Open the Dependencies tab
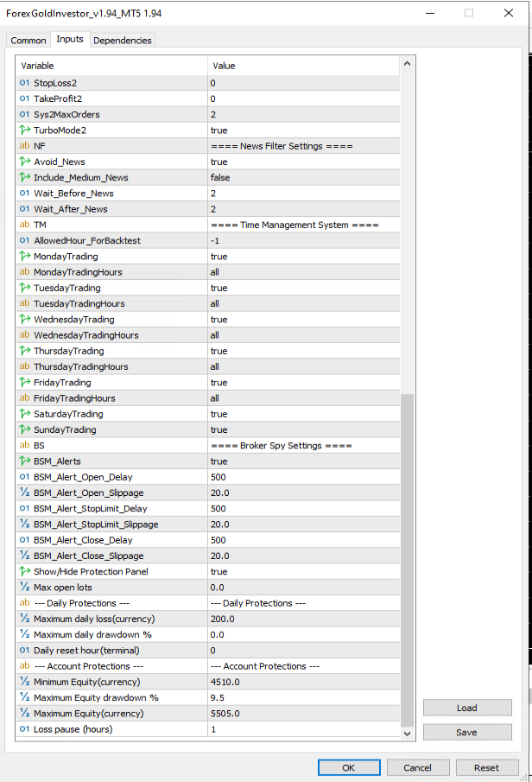This screenshot has height=782, width=532. pyautogui.click(x=122, y=41)
